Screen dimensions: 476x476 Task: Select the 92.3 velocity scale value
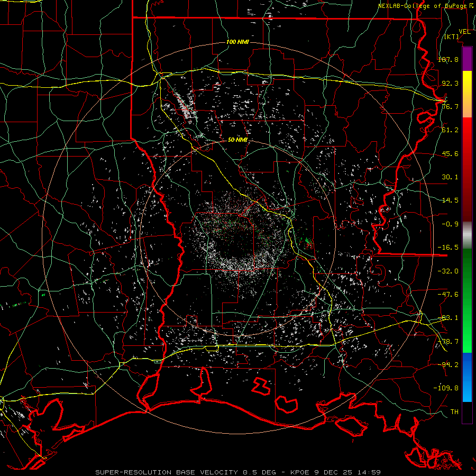[x=450, y=83]
